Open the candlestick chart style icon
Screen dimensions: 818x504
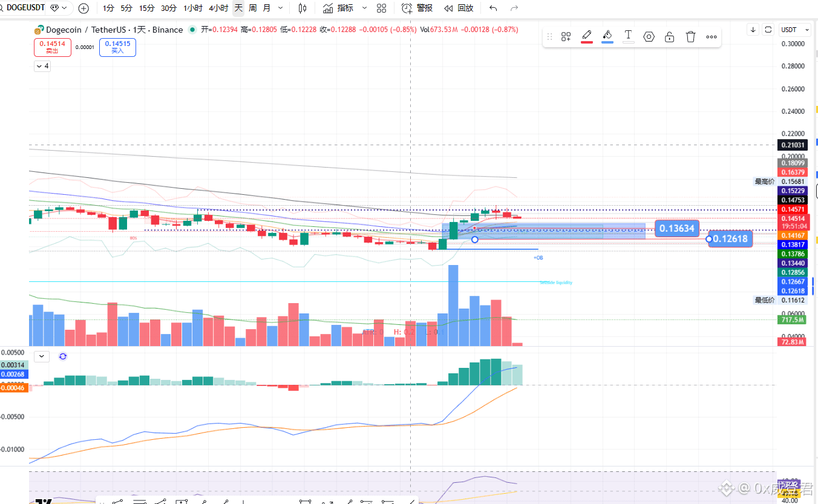[x=303, y=8]
